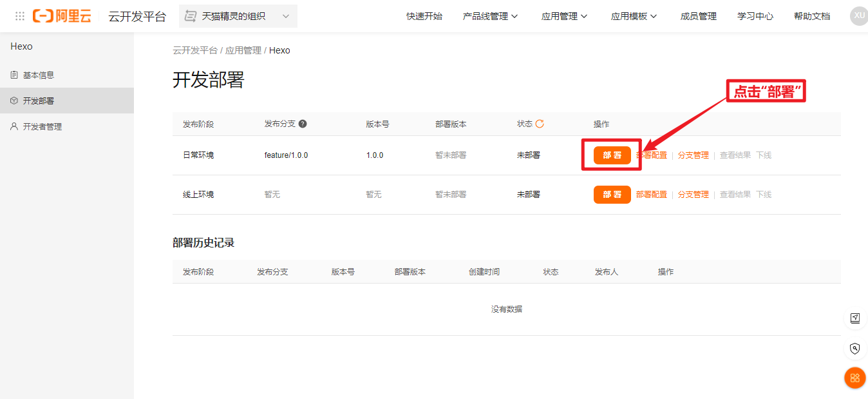Viewport: 868px width, 399px height.
Task: Click the floating shield search icon
Action: (855, 349)
